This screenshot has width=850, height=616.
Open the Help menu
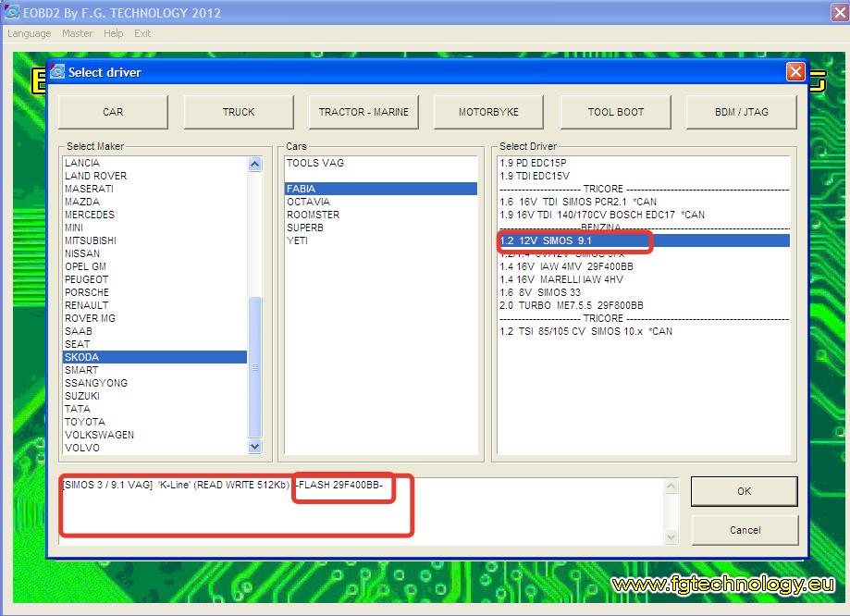pyautogui.click(x=113, y=33)
